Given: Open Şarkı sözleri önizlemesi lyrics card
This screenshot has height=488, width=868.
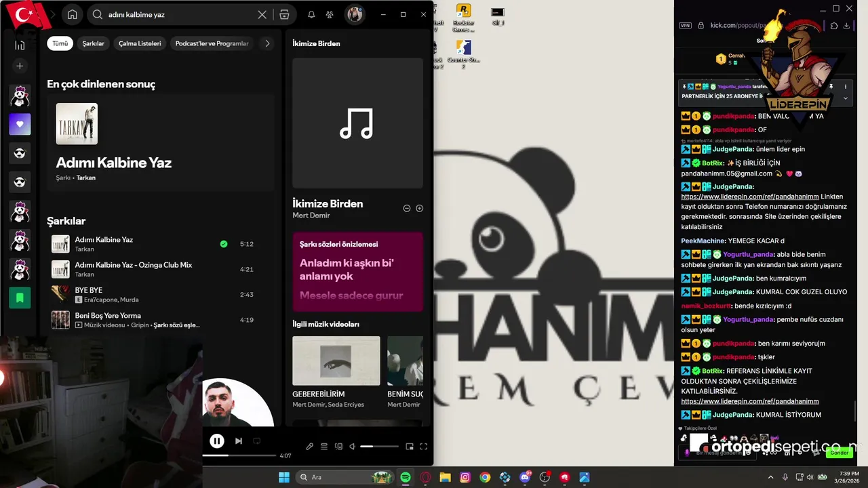Looking at the screenshot, I should [357, 272].
